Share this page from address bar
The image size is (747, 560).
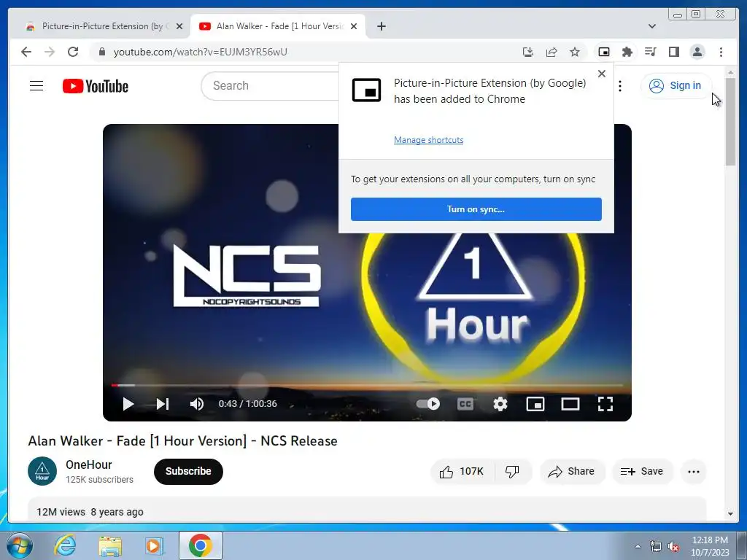[x=551, y=52]
